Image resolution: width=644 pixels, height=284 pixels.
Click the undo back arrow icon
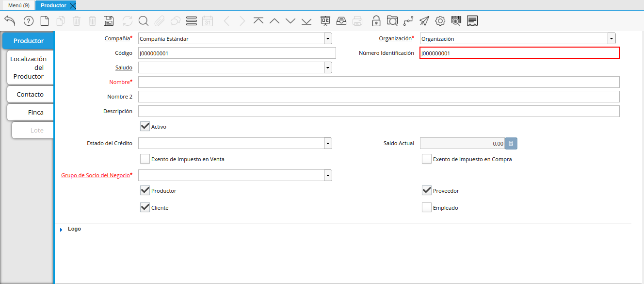[x=10, y=21]
